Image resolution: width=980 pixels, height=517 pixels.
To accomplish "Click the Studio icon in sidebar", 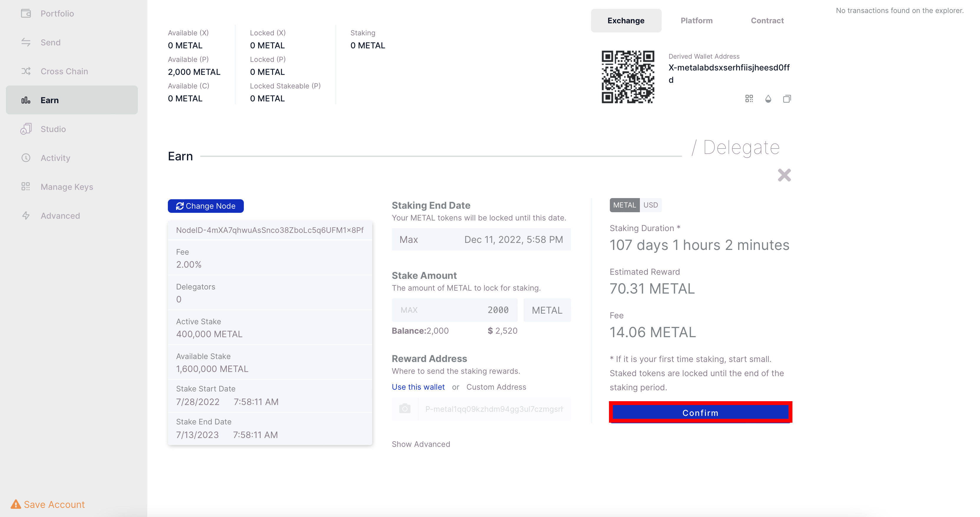I will click(x=26, y=129).
